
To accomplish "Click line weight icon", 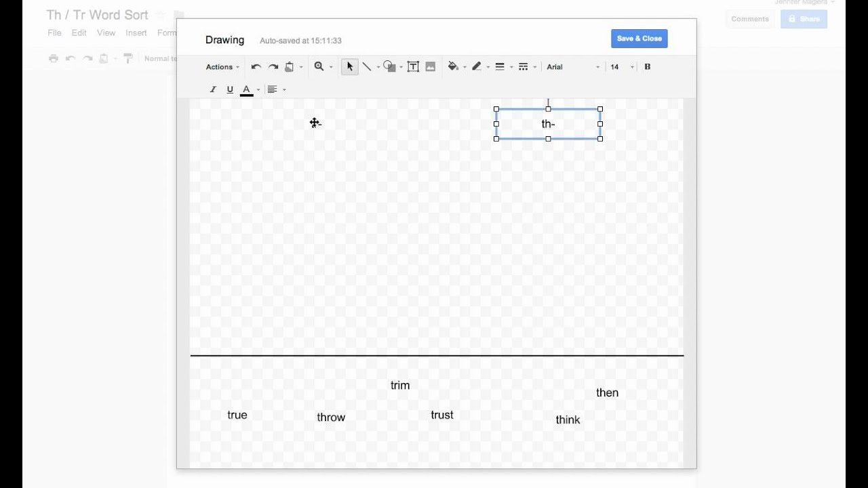I will pos(500,66).
